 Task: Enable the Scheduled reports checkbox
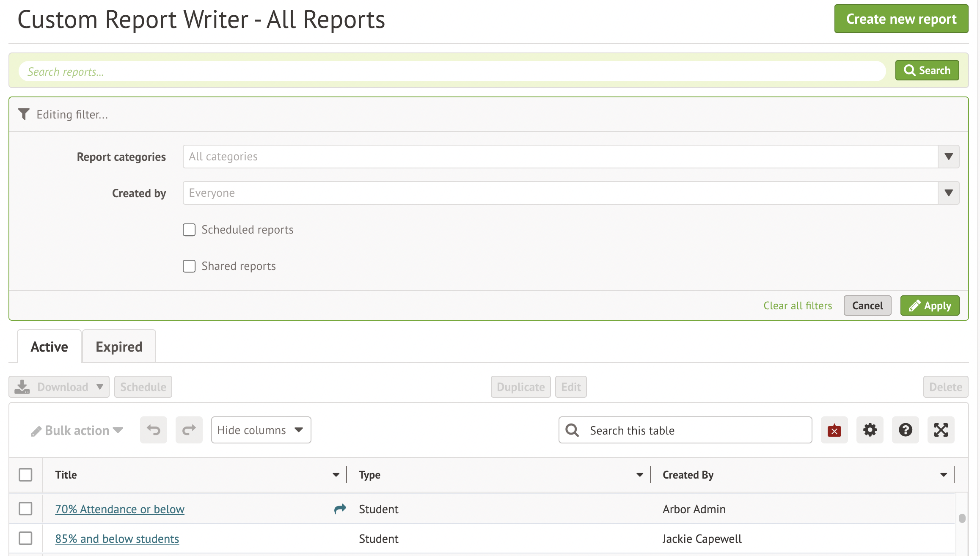189,230
